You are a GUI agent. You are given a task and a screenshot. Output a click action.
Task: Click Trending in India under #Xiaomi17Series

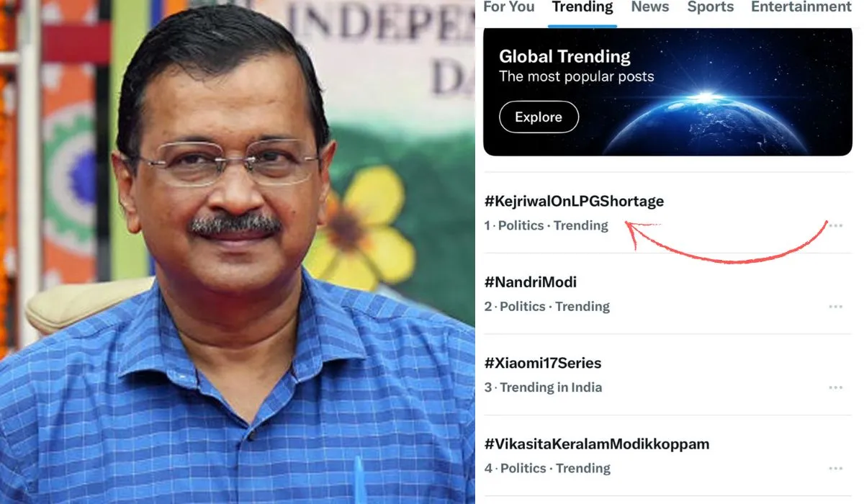click(551, 387)
